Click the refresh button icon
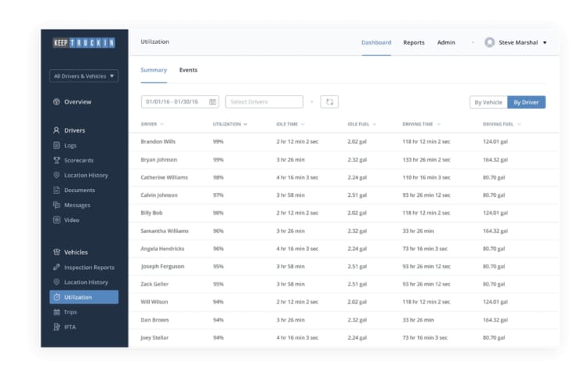This screenshot has height=375, width=588. click(x=329, y=102)
